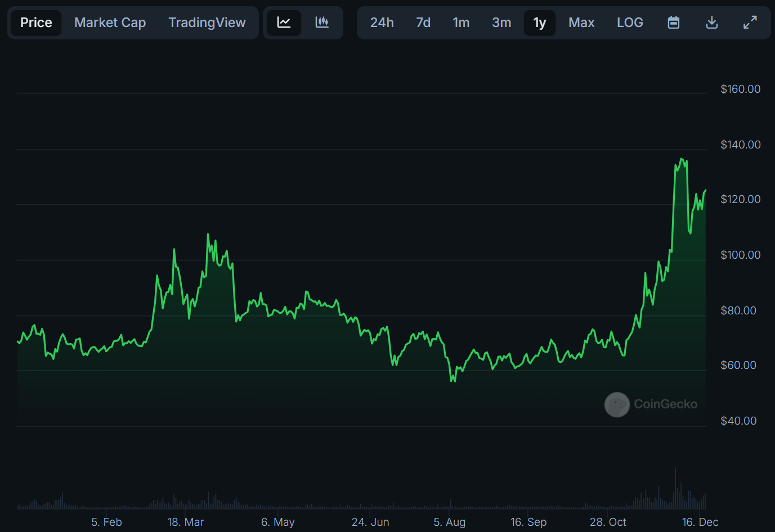Click the $80.00 axis label
This screenshot has height=532, width=775.
[x=738, y=310]
